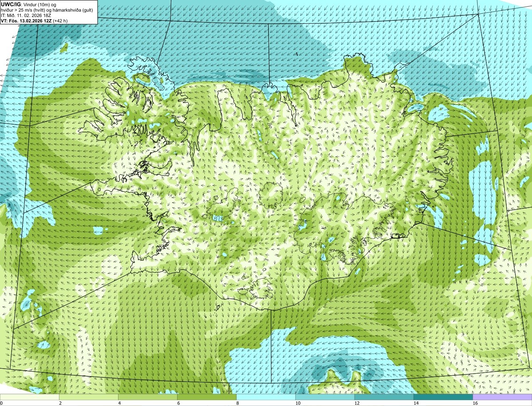Click the legend value label 12

[357, 403]
